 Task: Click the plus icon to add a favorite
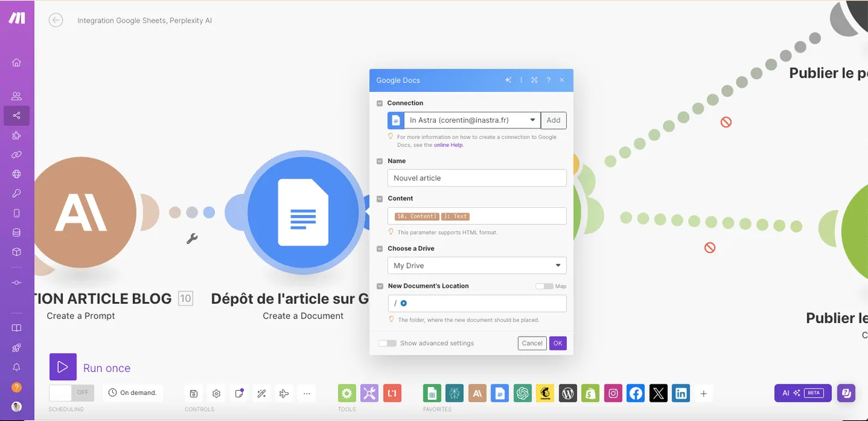click(x=704, y=393)
